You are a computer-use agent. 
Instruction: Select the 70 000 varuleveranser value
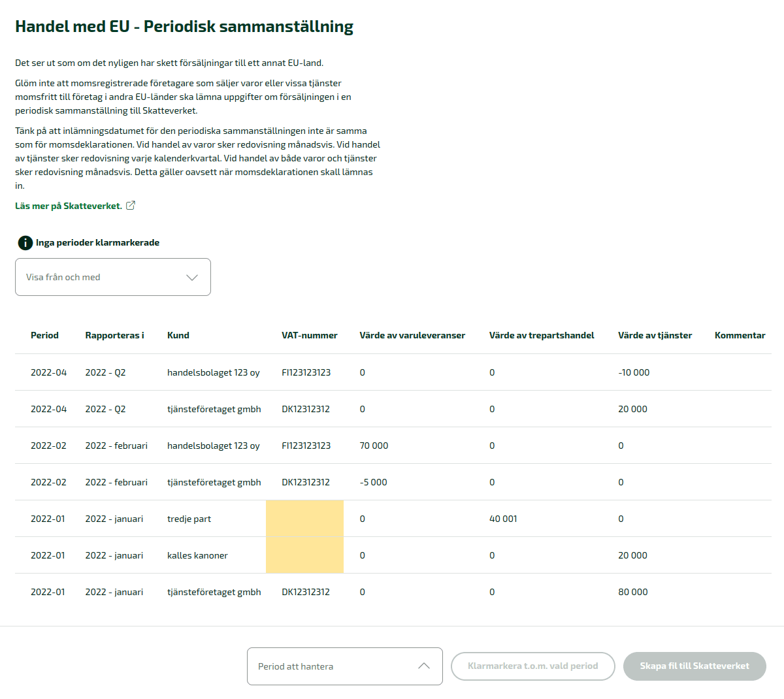tap(374, 446)
